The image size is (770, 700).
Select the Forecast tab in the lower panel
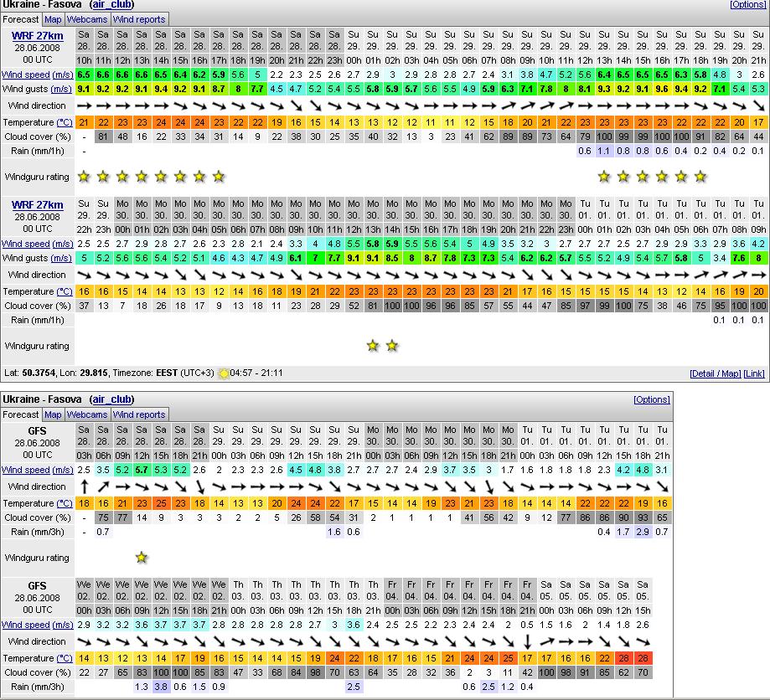click(21, 414)
